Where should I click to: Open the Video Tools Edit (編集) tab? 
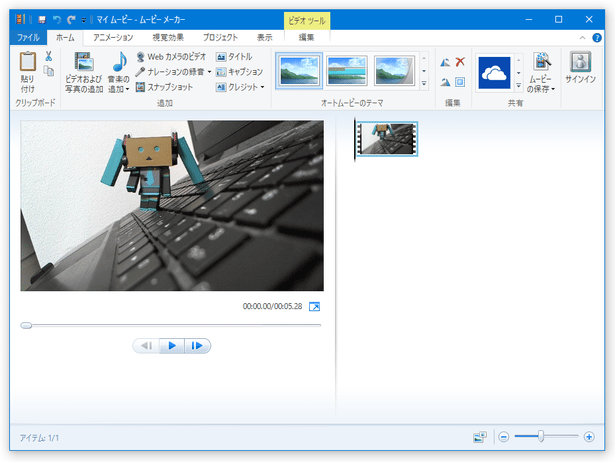pyautogui.click(x=306, y=38)
